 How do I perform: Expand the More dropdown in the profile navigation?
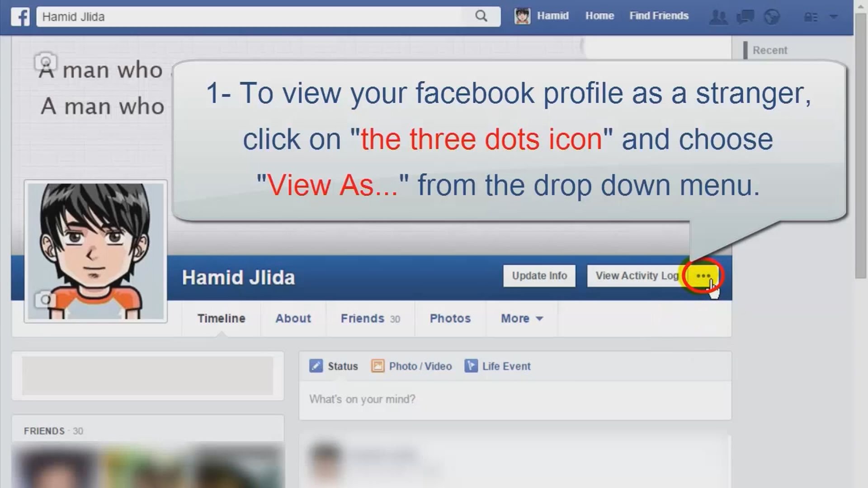[521, 319]
